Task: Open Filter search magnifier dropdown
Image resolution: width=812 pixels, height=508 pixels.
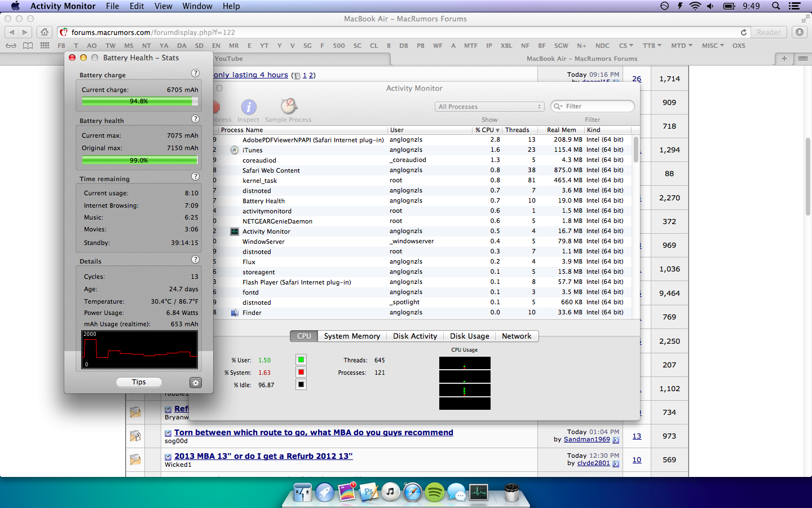Action: pos(558,106)
